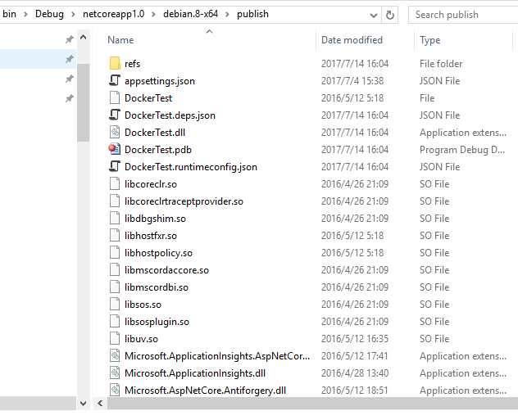Expand the chevron after debian.8-x64 in the path

(227, 15)
